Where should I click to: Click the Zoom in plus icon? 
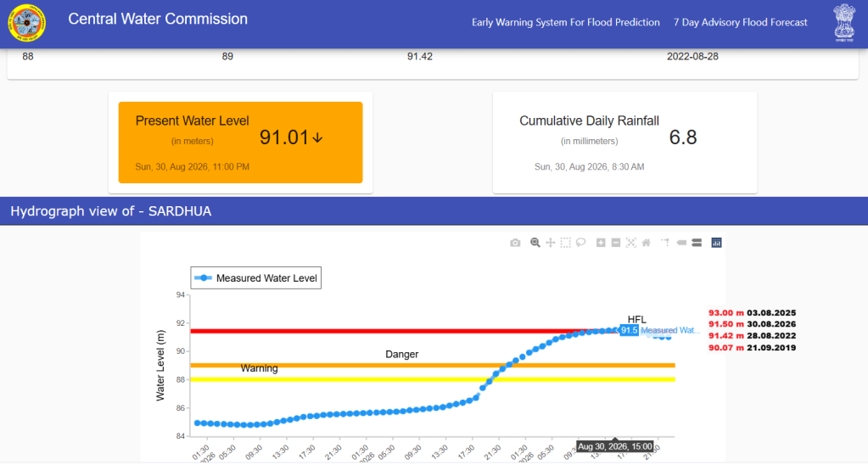(x=601, y=243)
